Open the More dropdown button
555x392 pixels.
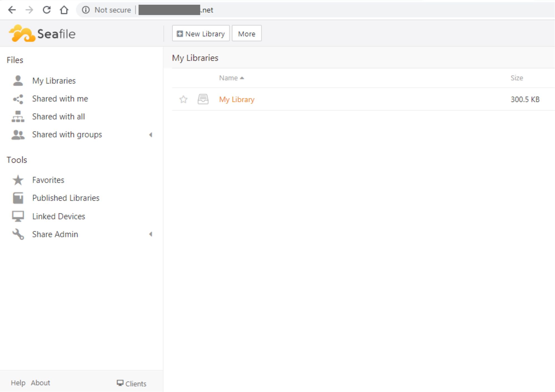246,34
